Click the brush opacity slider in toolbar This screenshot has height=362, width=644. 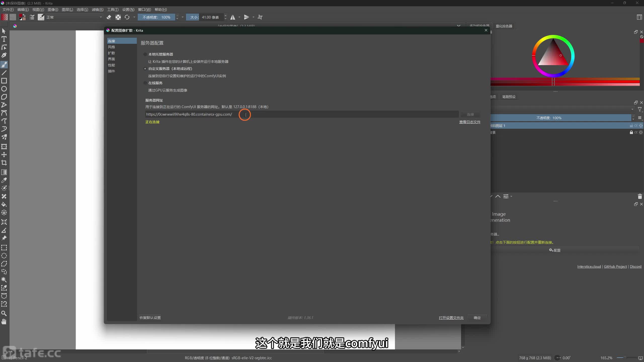point(156,17)
